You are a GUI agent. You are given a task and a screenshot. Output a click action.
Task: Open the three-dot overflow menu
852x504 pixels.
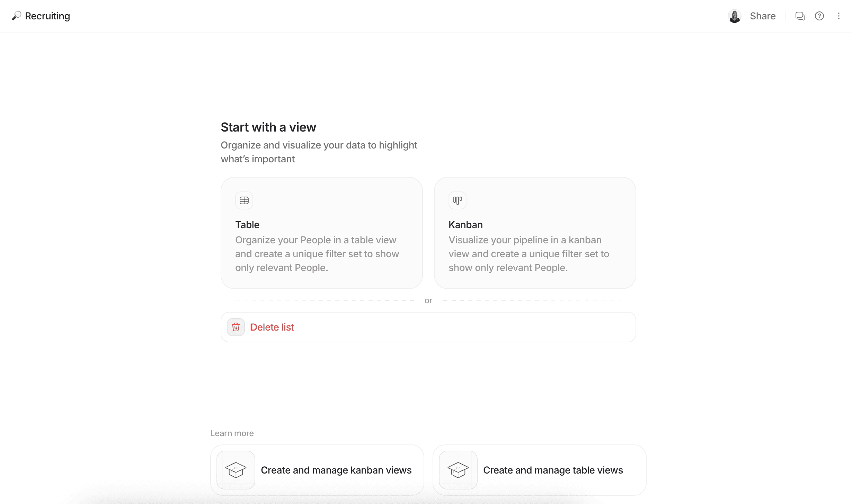coord(839,16)
